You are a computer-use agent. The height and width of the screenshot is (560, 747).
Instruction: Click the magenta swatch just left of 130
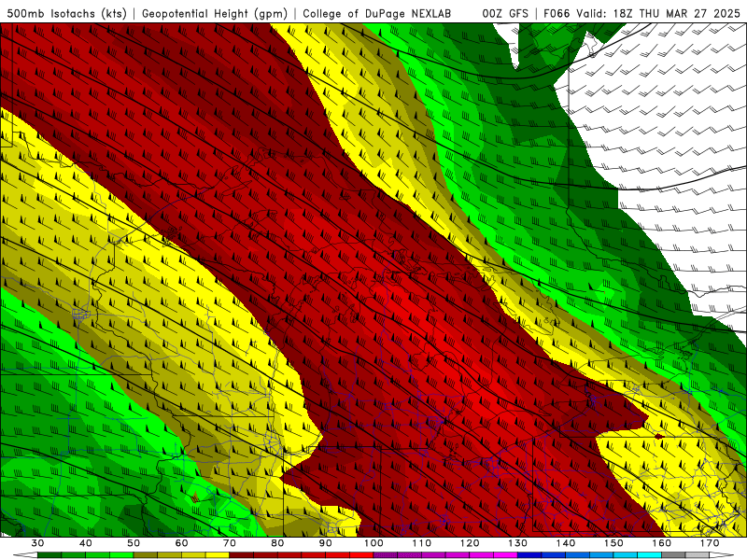tap(505, 555)
